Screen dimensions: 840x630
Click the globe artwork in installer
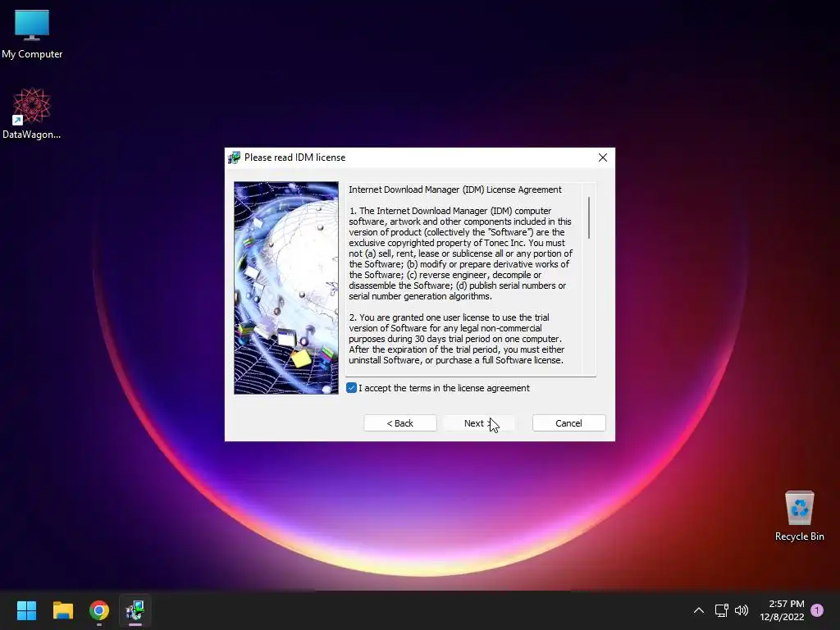pyautogui.click(x=286, y=288)
